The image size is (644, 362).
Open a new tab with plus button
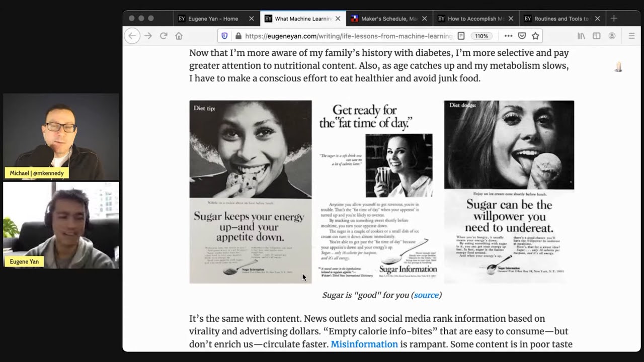coord(614,19)
